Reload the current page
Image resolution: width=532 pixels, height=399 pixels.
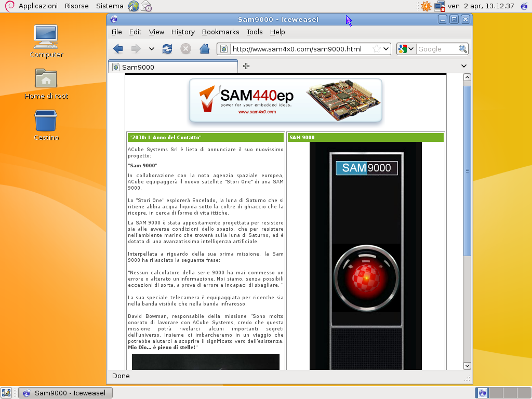(x=167, y=49)
